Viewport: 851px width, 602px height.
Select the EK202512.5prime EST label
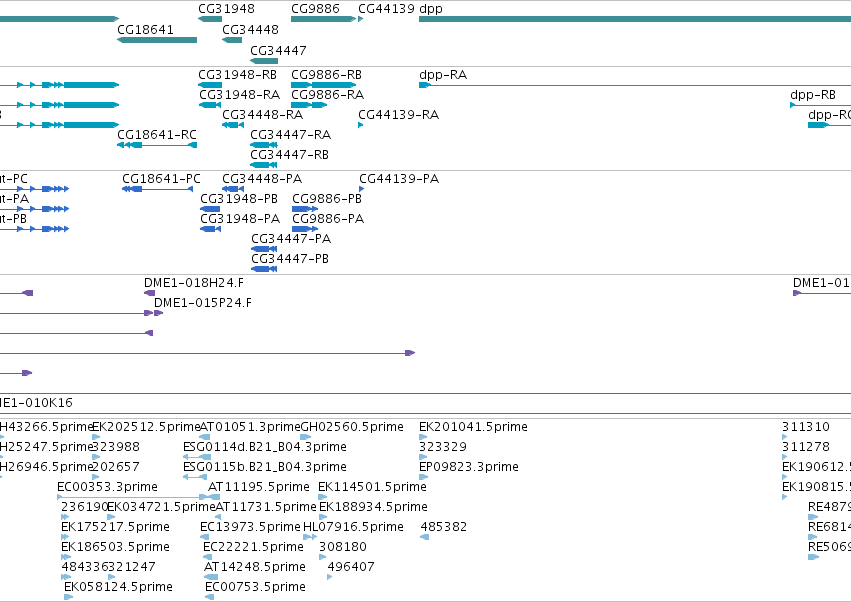coord(146,427)
